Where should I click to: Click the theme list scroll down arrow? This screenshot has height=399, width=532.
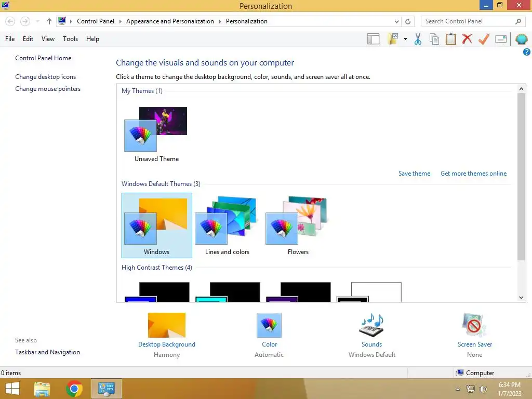pyautogui.click(x=521, y=298)
